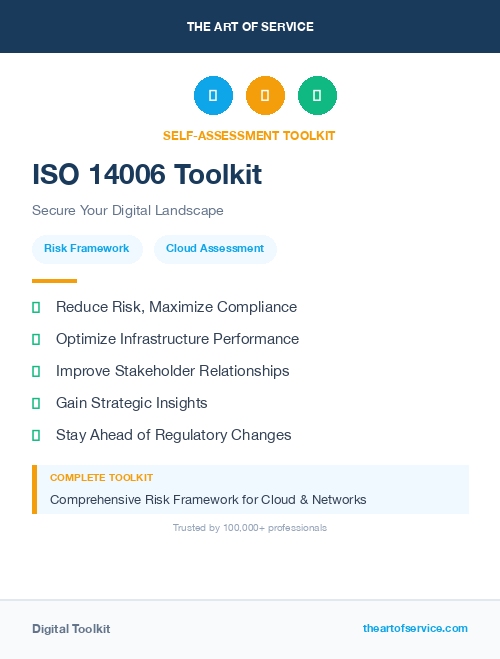Click Trusted by 100,000+ professionals text
The height and width of the screenshot is (659, 500).
click(250, 528)
